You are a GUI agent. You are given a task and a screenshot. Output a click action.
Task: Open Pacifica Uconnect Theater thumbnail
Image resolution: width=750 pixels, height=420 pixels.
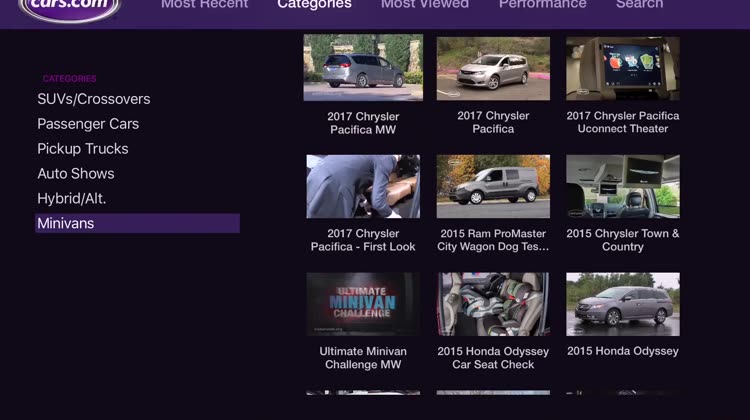(x=623, y=69)
